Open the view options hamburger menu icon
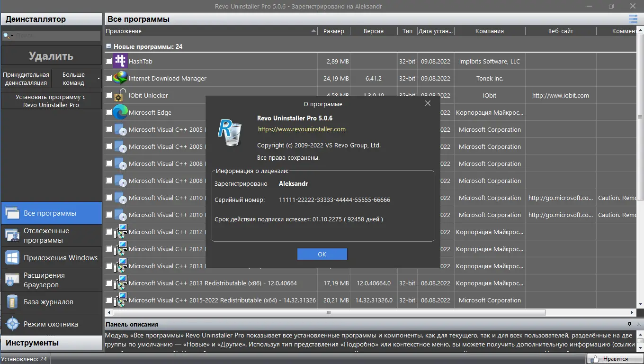This screenshot has height=364, width=644. (633, 19)
